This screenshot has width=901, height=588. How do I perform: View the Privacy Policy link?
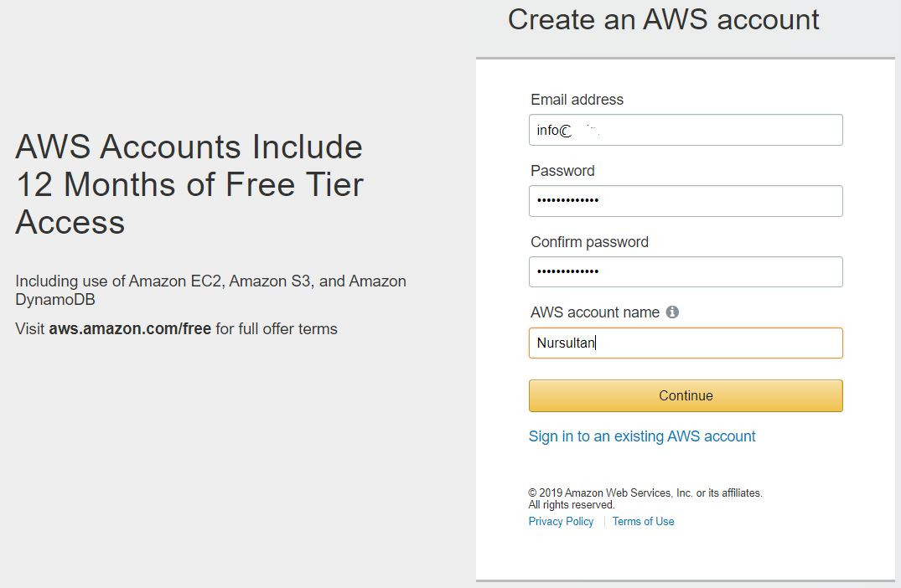point(561,521)
